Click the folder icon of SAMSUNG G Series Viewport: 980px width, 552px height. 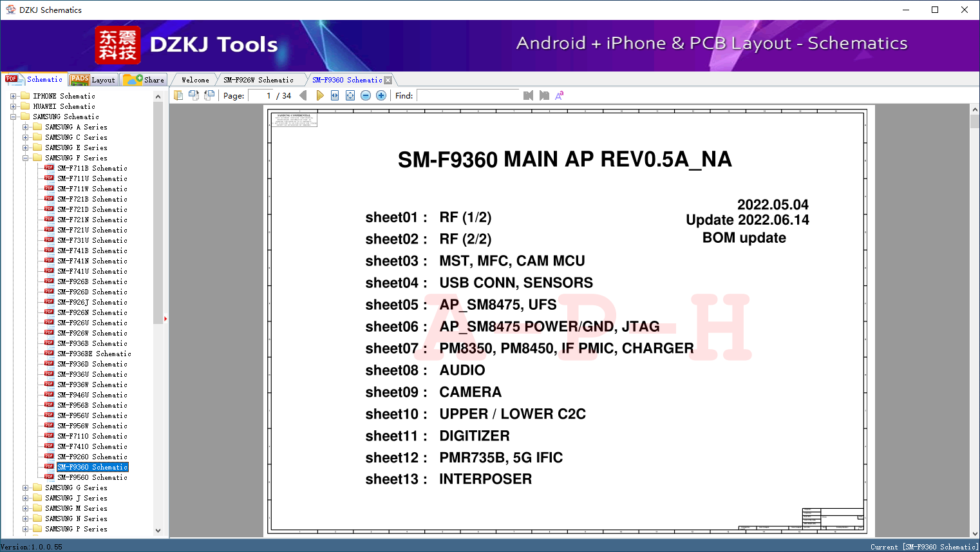[x=37, y=488]
